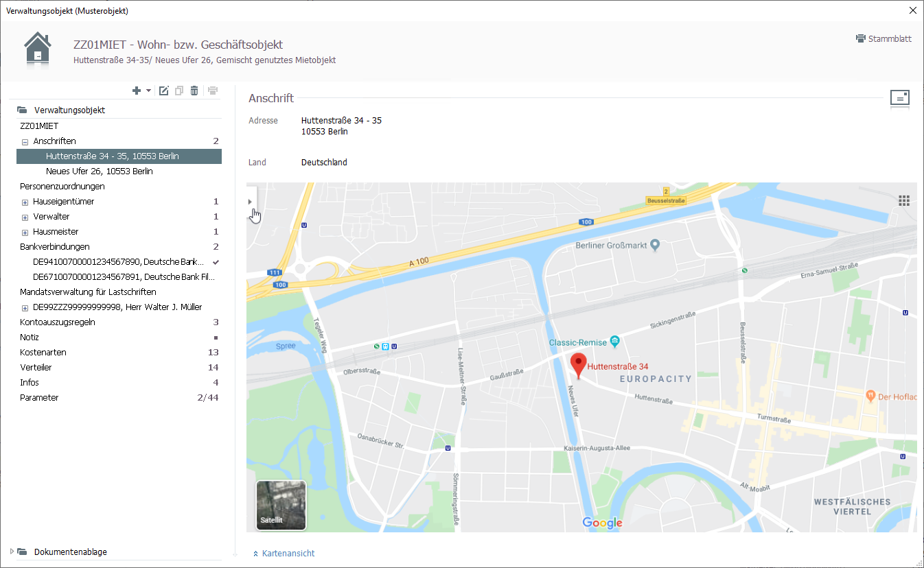Screen dimensions: 924x568
Task: Click the Deutschland country value
Action: 324,163
